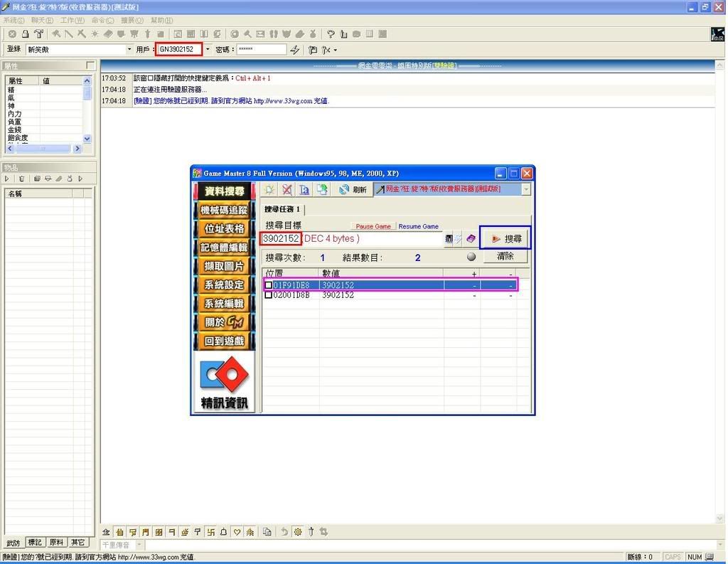
Task: Click the 密碼 password input field
Action: coord(260,50)
